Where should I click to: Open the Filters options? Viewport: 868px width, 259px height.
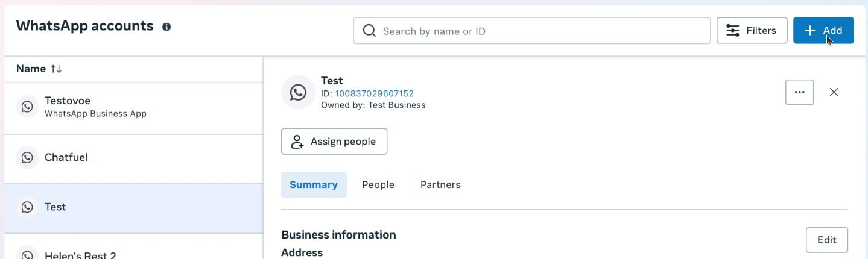(x=752, y=31)
